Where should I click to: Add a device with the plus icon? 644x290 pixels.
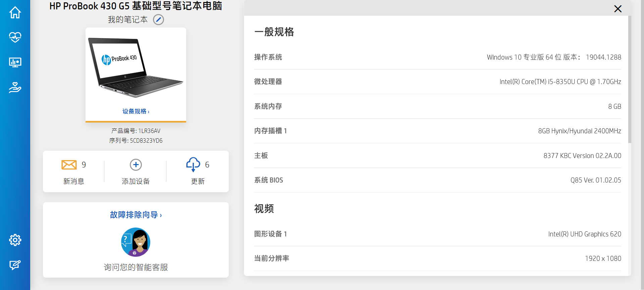click(x=136, y=165)
